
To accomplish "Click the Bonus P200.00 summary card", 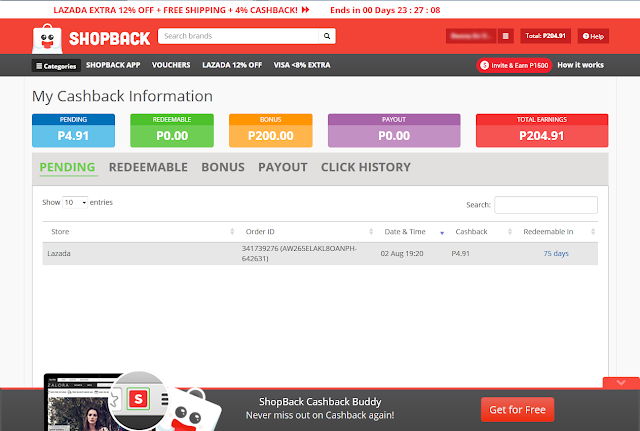I will click(x=271, y=131).
